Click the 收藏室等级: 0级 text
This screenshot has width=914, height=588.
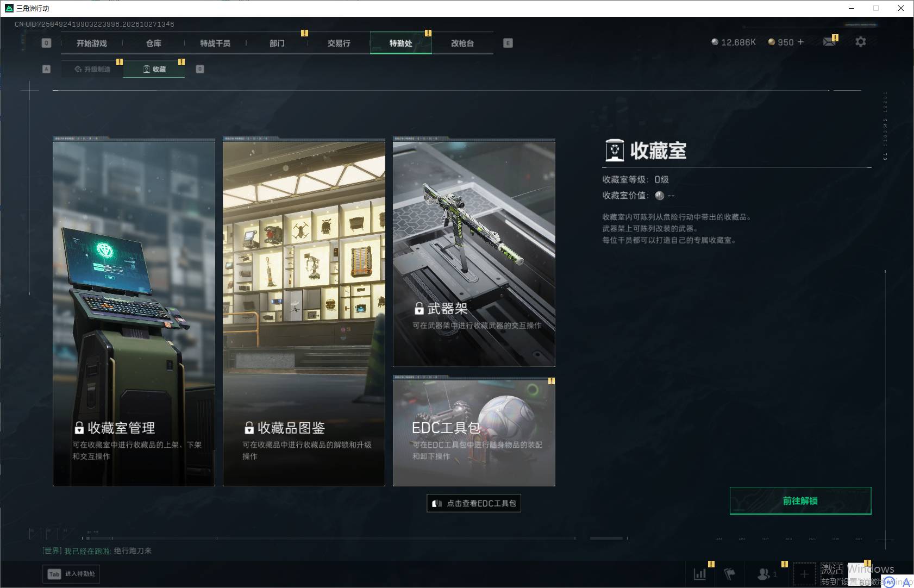pos(635,180)
